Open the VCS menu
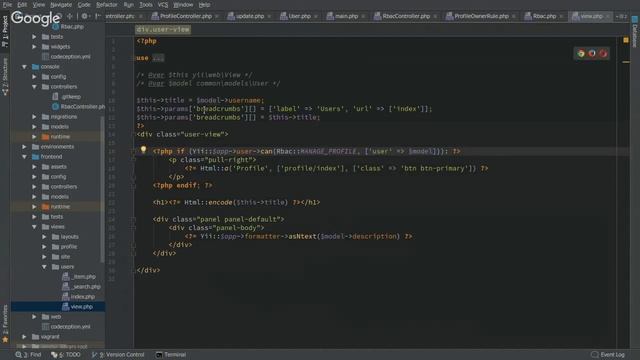This screenshot has height=360, width=640. tap(163, 5)
